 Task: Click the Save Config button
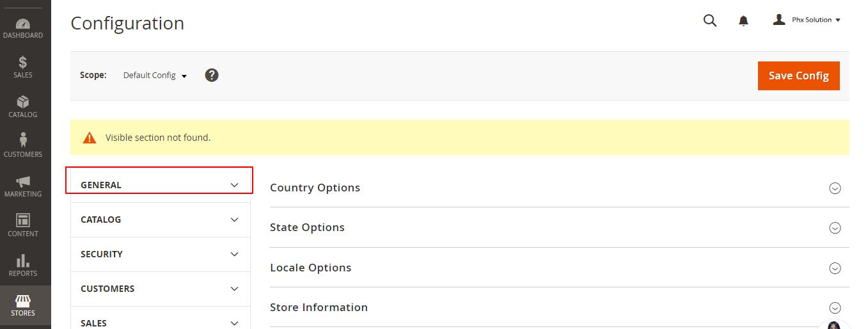point(798,76)
